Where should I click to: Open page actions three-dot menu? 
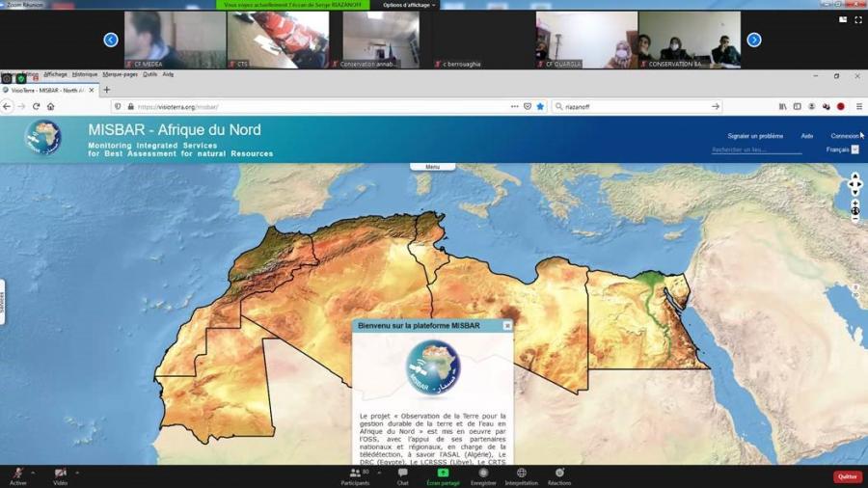point(515,106)
